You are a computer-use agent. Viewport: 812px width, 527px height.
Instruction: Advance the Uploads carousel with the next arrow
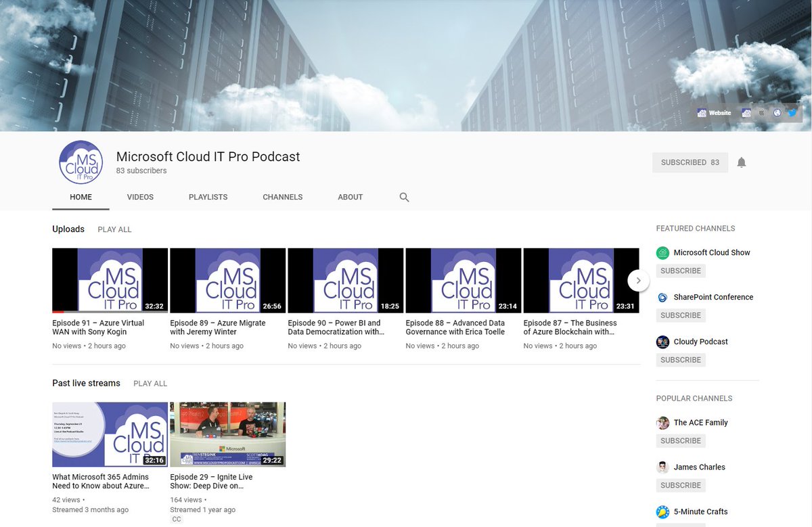pyautogui.click(x=638, y=279)
